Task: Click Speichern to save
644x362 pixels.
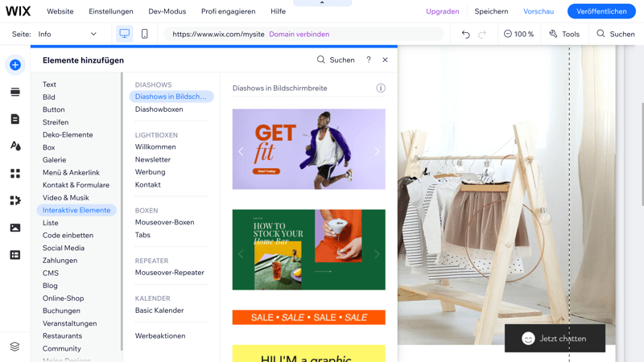Action: tap(491, 11)
